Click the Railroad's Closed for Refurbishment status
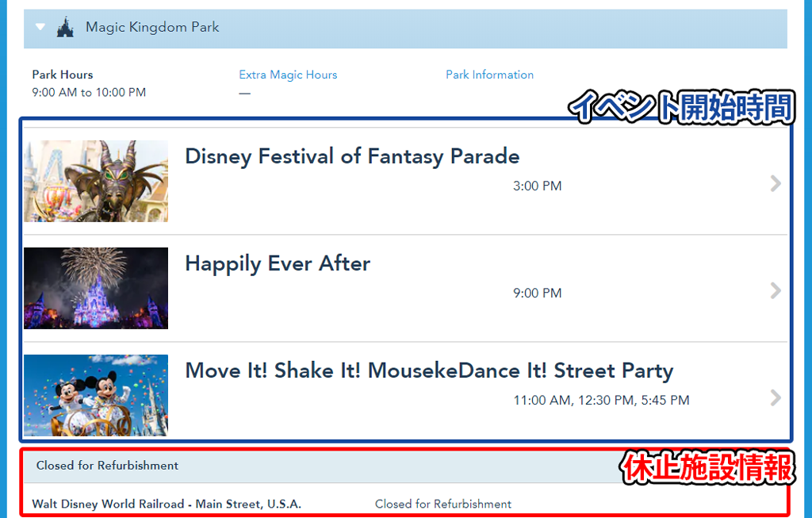Image resolution: width=812 pixels, height=518 pixels. 443,504
